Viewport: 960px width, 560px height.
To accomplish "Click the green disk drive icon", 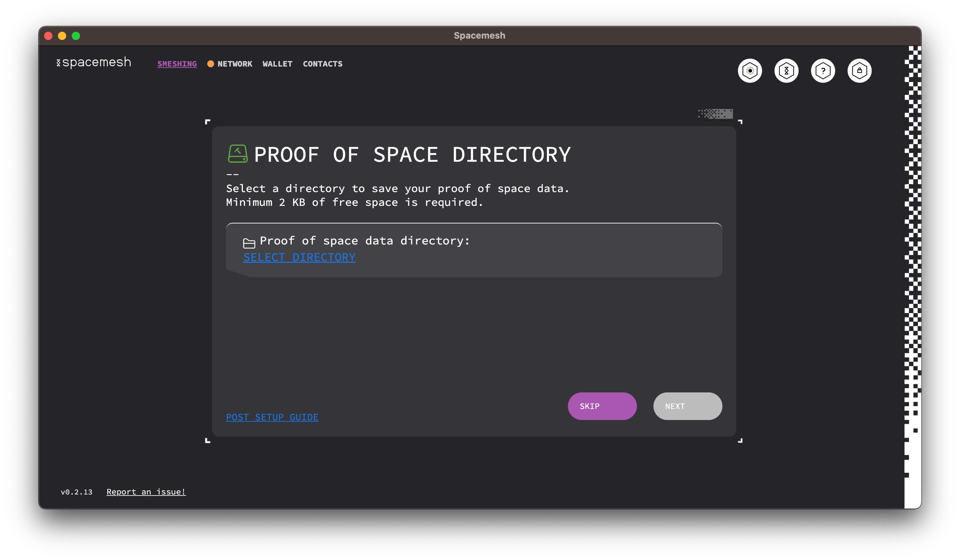I will (238, 154).
